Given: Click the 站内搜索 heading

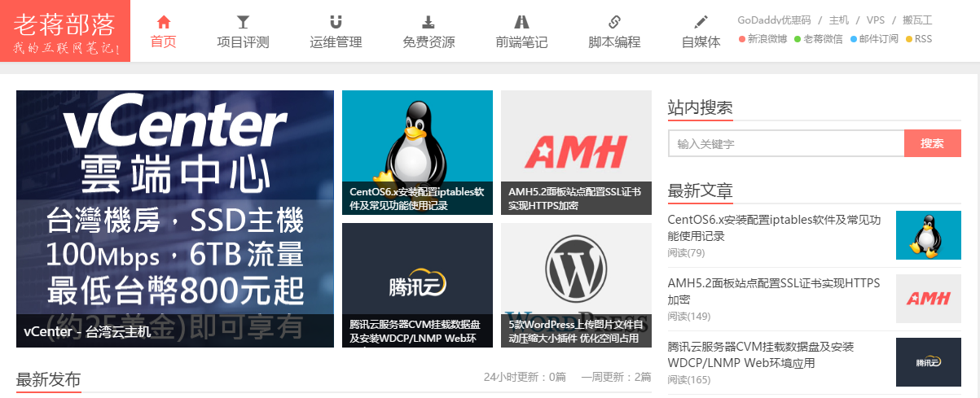Looking at the screenshot, I should tap(701, 107).
